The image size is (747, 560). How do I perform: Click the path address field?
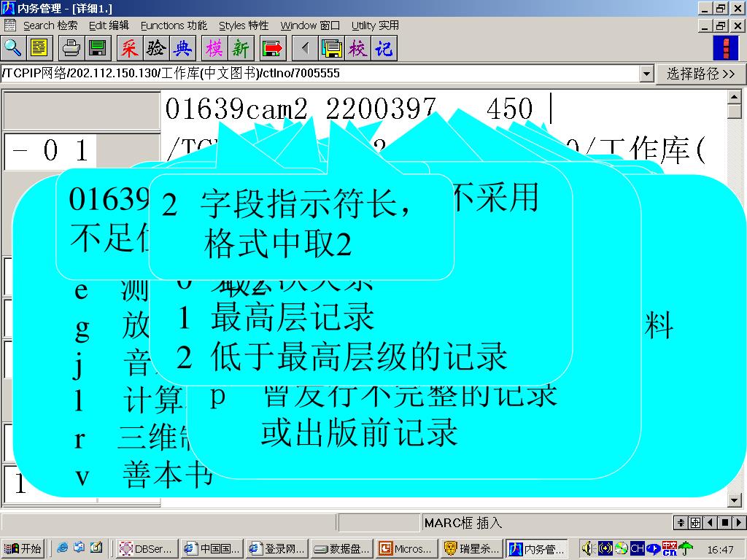[x=320, y=74]
